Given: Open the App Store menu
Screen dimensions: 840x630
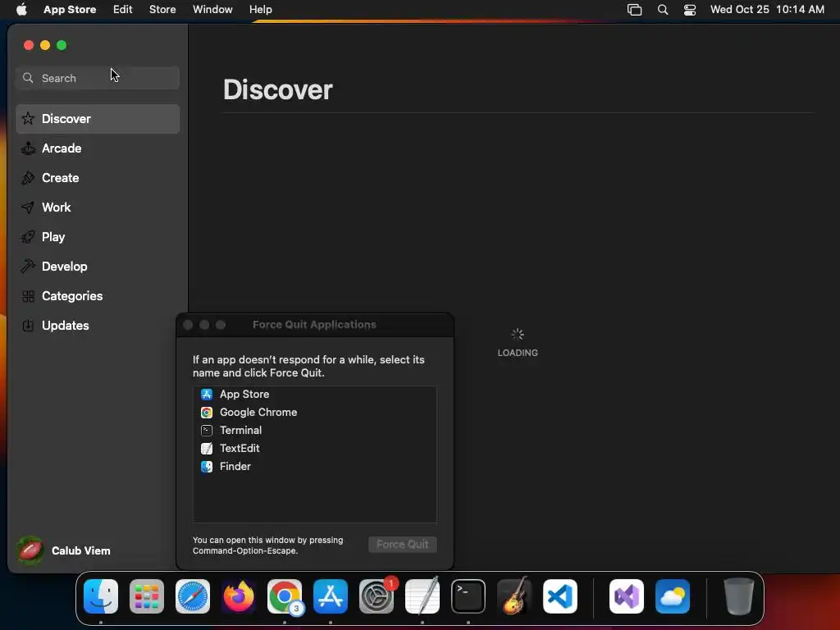Looking at the screenshot, I should (x=70, y=9).
